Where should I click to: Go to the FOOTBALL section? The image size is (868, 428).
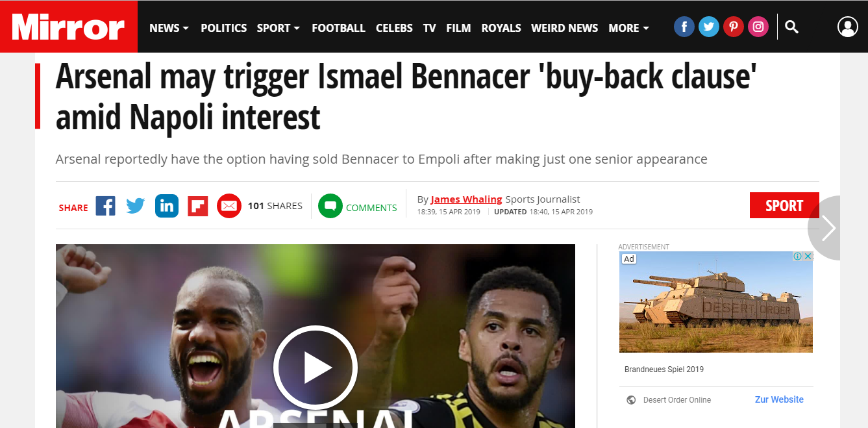point(338,28)
